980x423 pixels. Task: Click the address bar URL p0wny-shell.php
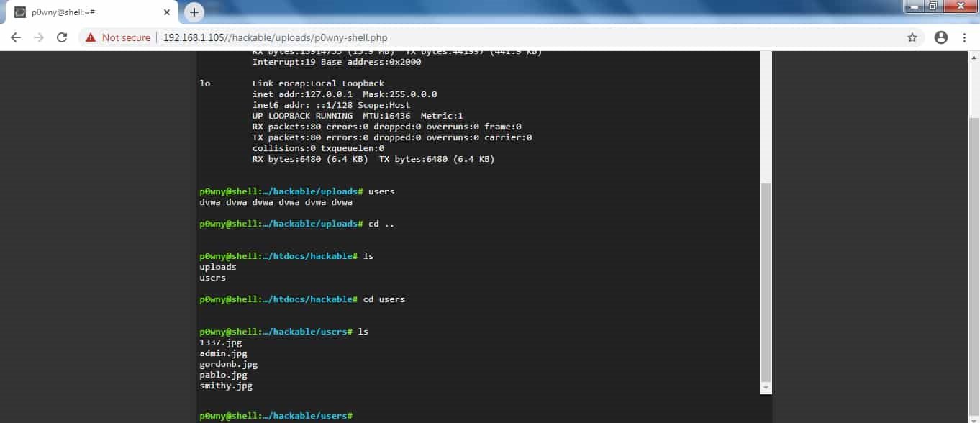[x=276, y=37]
